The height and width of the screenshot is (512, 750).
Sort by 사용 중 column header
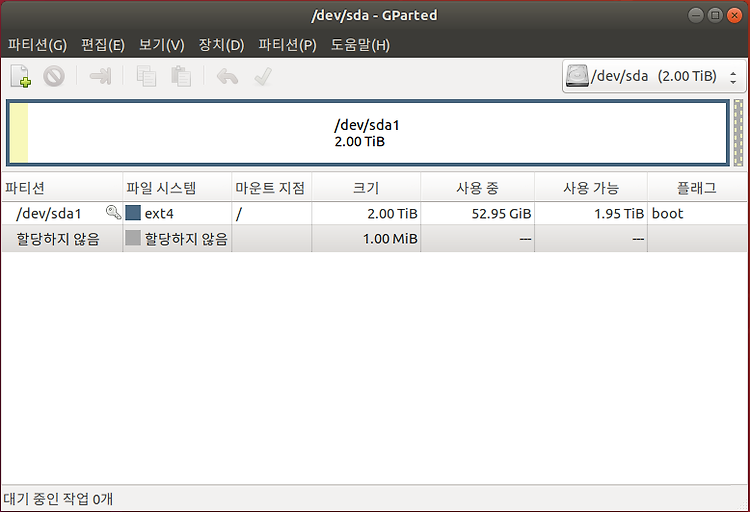(477, 188)
